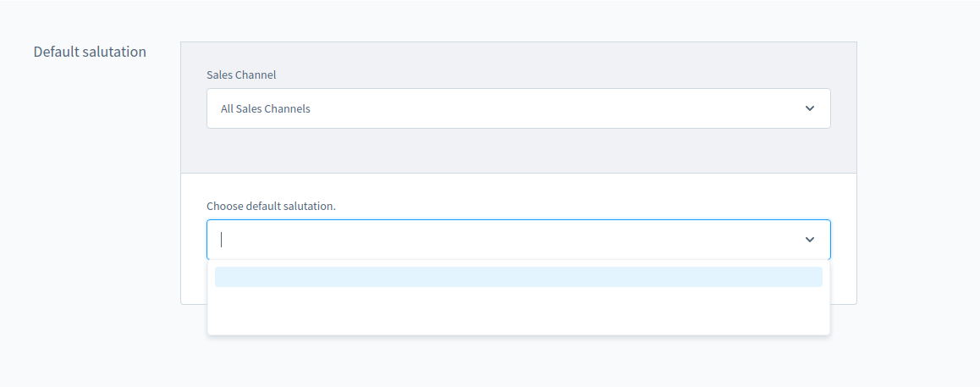The height and width of the screenshot is (387, 980).
Task: Expand the Sales Channel selection list
Action: pyautogui.click(x=809, y=108)
